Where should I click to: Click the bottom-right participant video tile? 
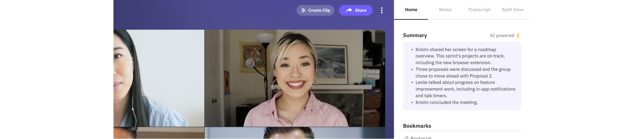[295, 133]
